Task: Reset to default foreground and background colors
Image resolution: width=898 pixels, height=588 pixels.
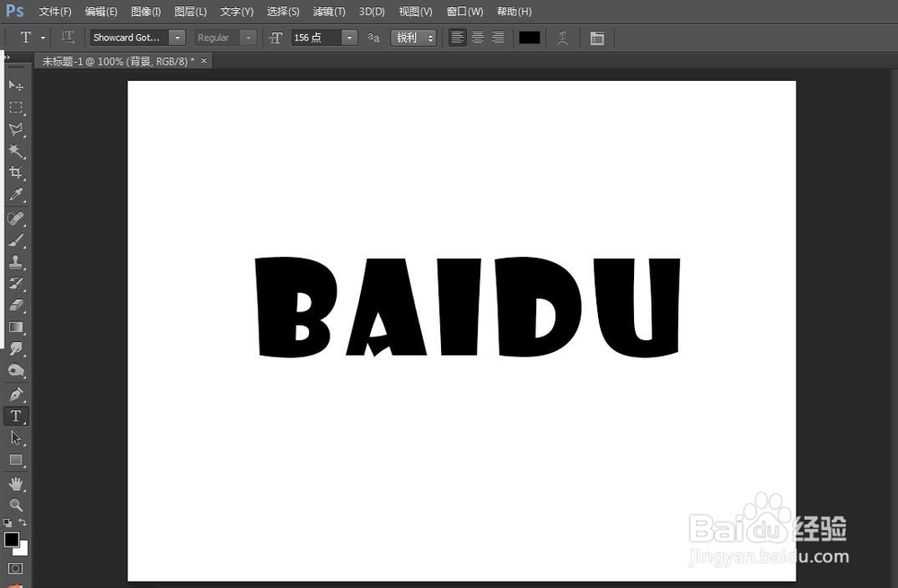Action: (x=7, y=522)
